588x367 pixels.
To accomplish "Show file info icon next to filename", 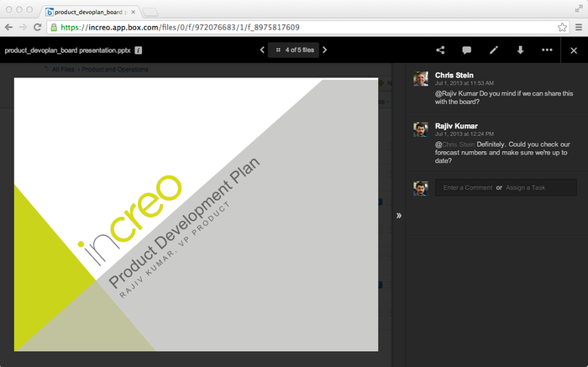I will coord(139,50).
